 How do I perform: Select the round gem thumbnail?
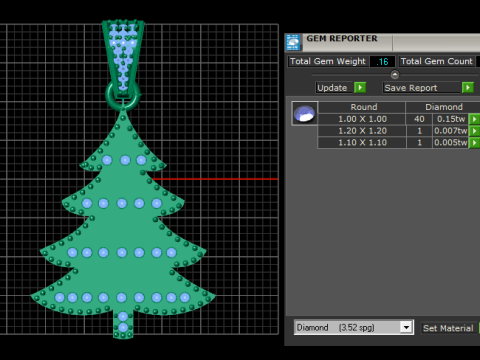(304, 113)
